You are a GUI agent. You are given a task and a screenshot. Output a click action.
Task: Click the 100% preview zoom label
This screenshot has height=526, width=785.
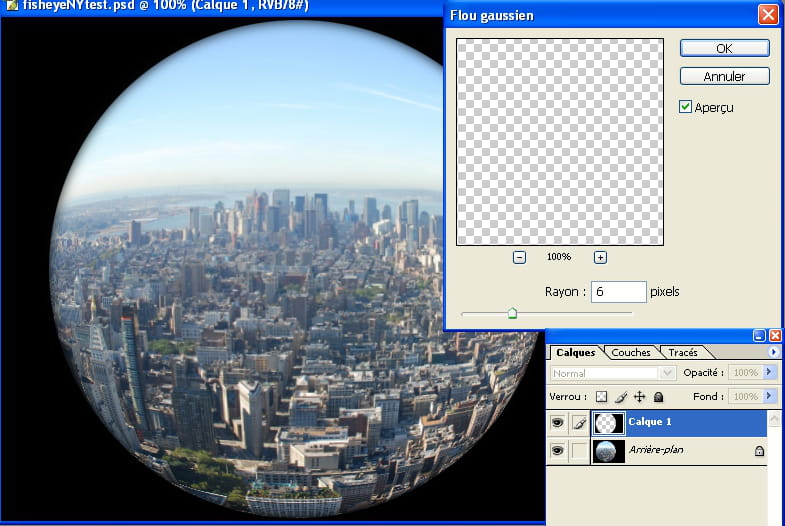(x=559, y=257)
